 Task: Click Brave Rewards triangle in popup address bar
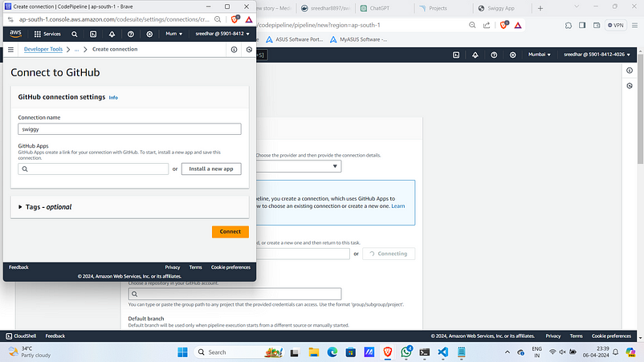249,19
